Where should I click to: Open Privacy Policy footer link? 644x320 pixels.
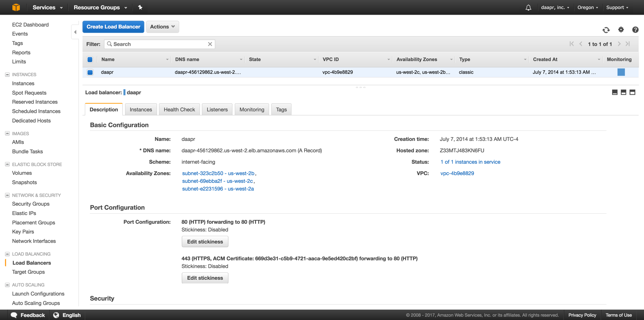(x=582, y=315)
